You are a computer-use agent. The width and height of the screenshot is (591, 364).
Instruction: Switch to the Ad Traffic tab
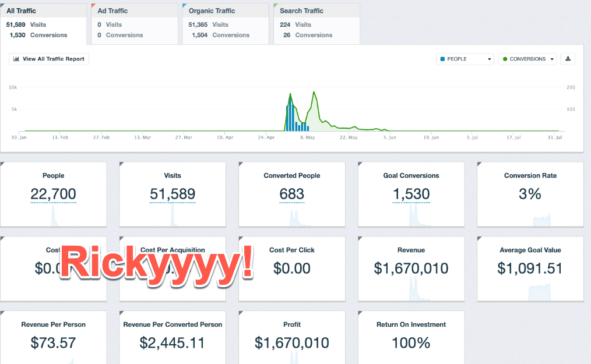(x=135, y=24)
